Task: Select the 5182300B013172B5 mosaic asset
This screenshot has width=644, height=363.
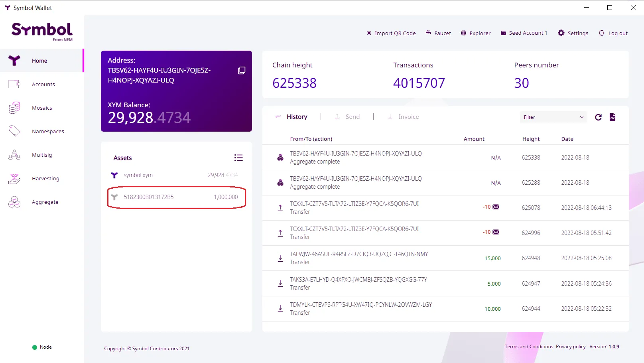Action: 176,197
